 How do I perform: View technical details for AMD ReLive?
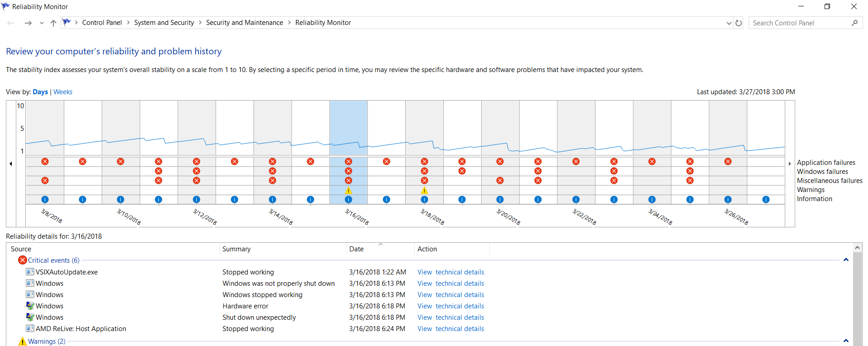pyautogui.click(x=451, y=328)
